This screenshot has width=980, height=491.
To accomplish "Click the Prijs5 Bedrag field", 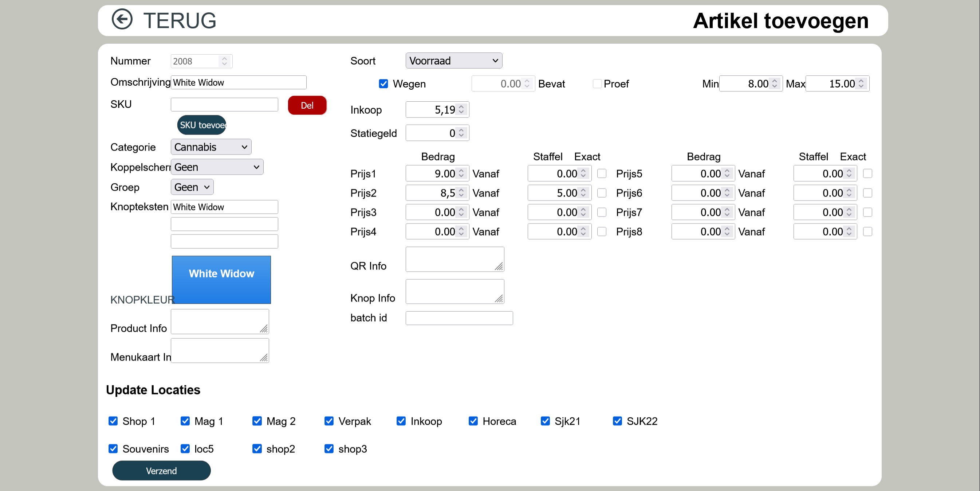I will tap(703, 174).
